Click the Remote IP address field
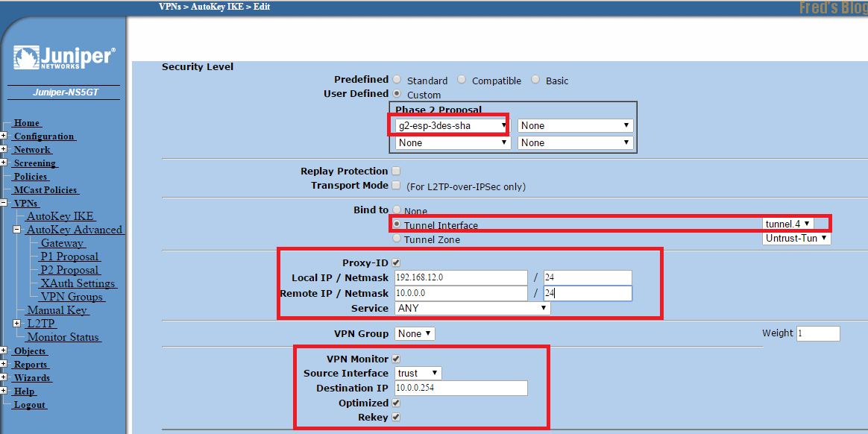 (x=461, y=293)
